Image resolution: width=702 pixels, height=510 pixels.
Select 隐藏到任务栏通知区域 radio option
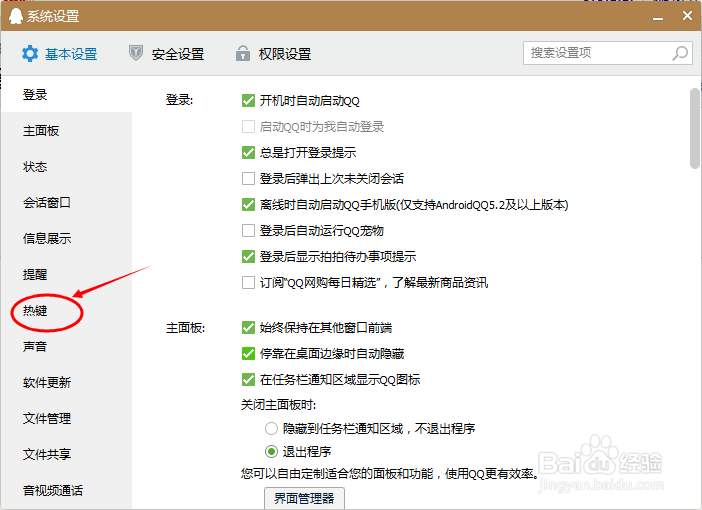(x=271, y=429)
